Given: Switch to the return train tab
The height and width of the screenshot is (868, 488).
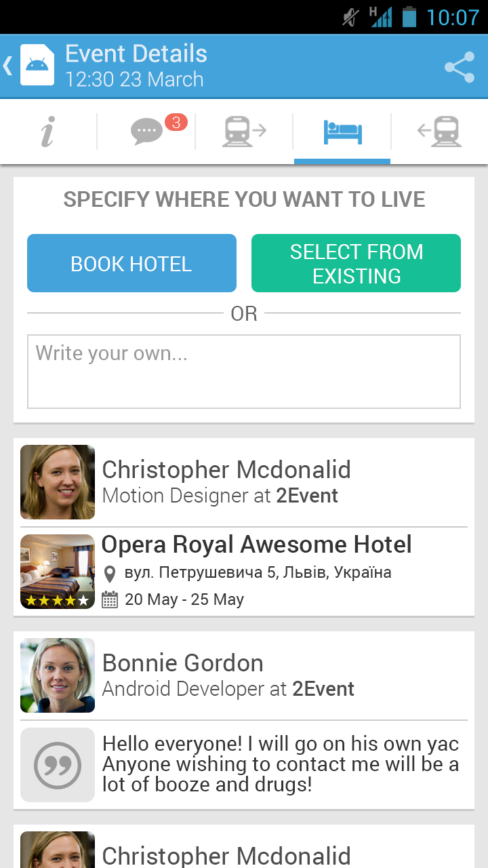Looking at the screenshot, I should tap(439, 131).
